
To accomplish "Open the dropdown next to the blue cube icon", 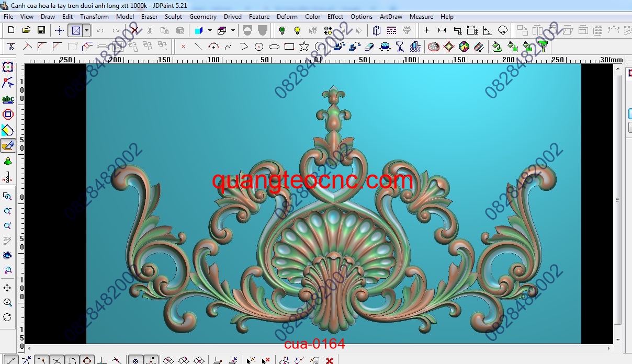I will [x=210, y=30].
